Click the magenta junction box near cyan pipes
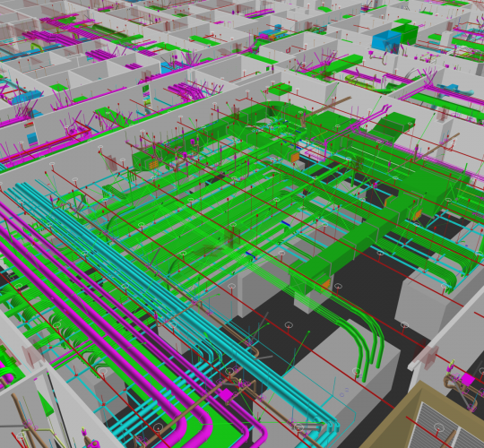The width and height of the screenshot is (484, 448). coord(226,394)
